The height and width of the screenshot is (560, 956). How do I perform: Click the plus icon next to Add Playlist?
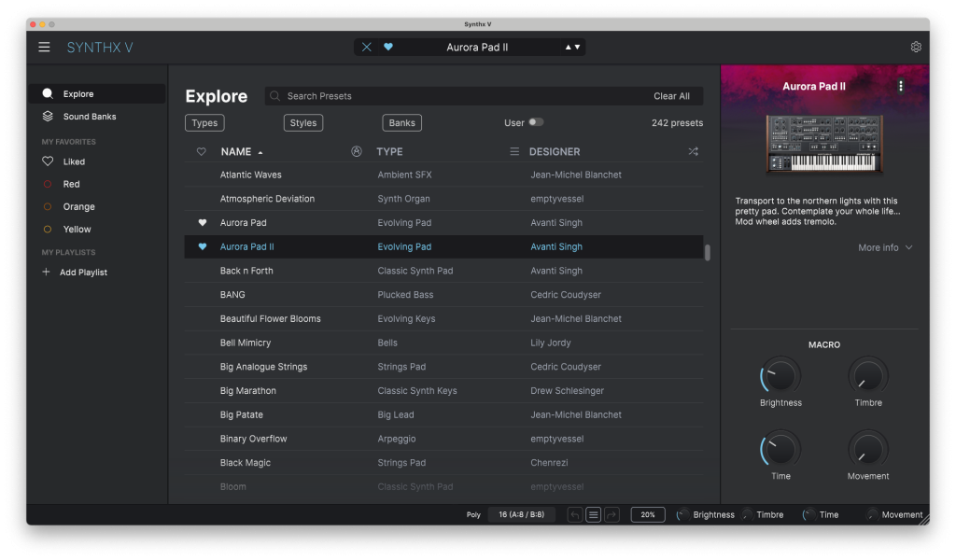46,272
